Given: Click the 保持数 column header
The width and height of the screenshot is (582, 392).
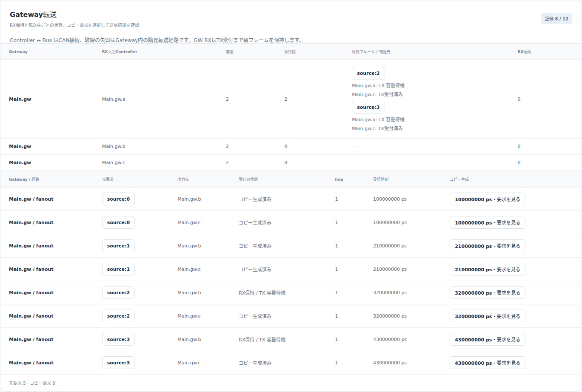Looking at the screenshot, I should click(x=290, y=52).
